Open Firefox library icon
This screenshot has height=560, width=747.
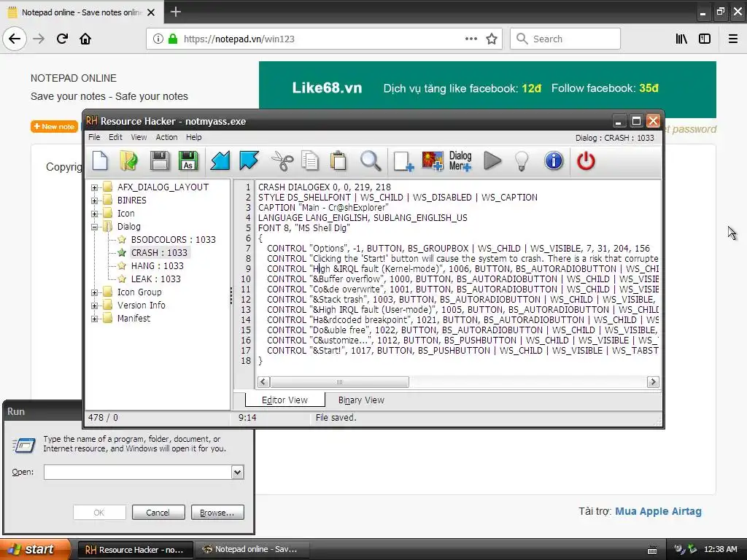coord(681,39)
